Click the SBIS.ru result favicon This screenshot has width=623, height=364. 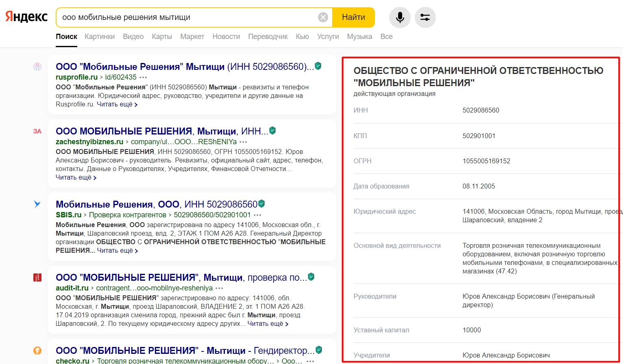point(37,204)
